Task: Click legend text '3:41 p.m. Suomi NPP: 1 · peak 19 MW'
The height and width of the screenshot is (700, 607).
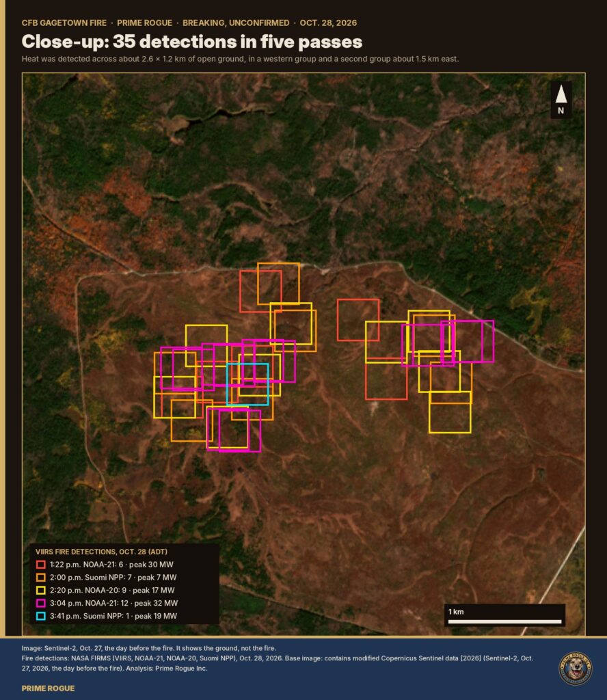Action: click(x=113, y=616)
